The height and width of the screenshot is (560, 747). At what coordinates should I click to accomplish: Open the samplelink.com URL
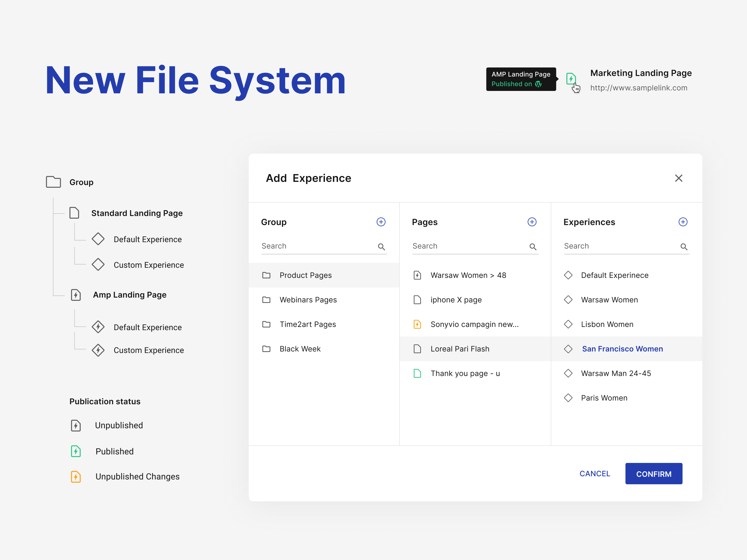[639, 88]
